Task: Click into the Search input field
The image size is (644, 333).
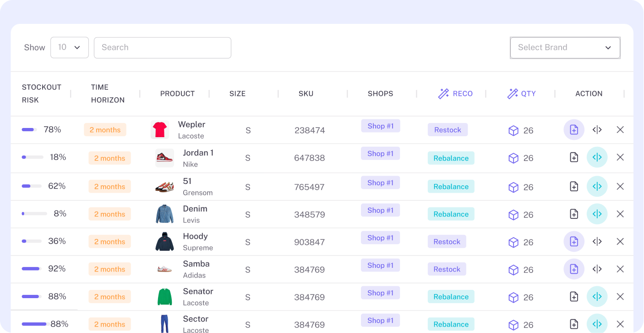Action: click(162, 48)
